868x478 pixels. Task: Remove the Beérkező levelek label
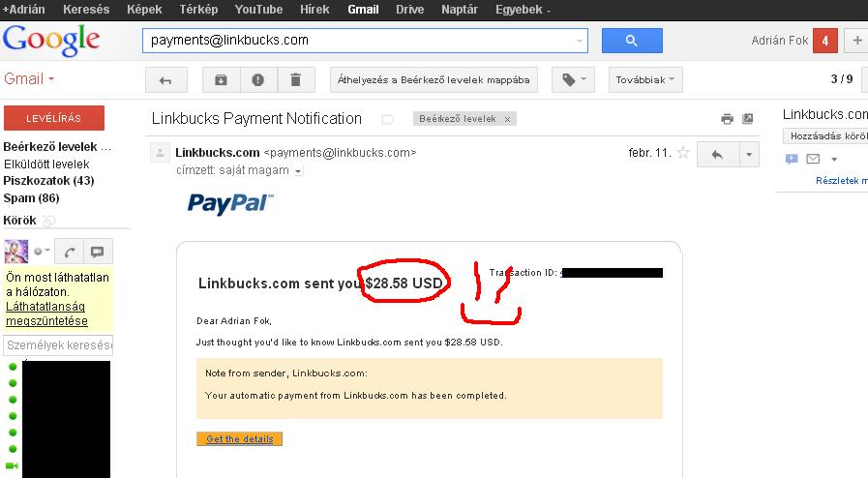coord(507,119)
